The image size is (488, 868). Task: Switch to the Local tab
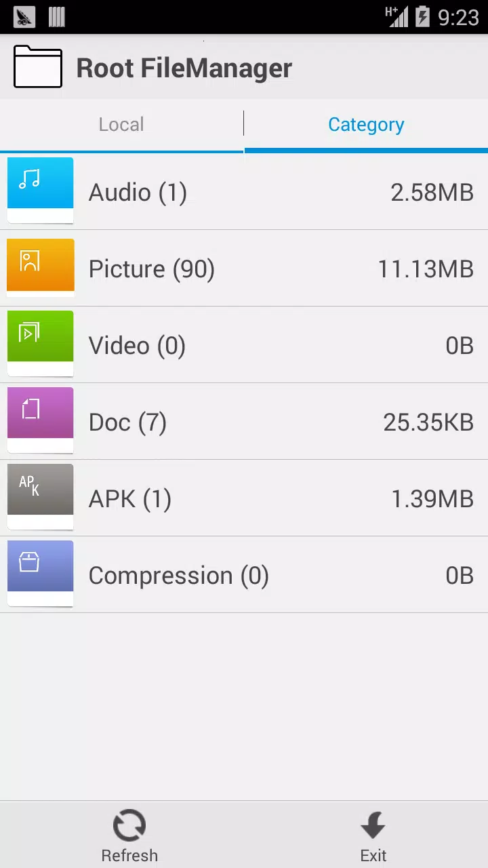(x=121, y=125)
